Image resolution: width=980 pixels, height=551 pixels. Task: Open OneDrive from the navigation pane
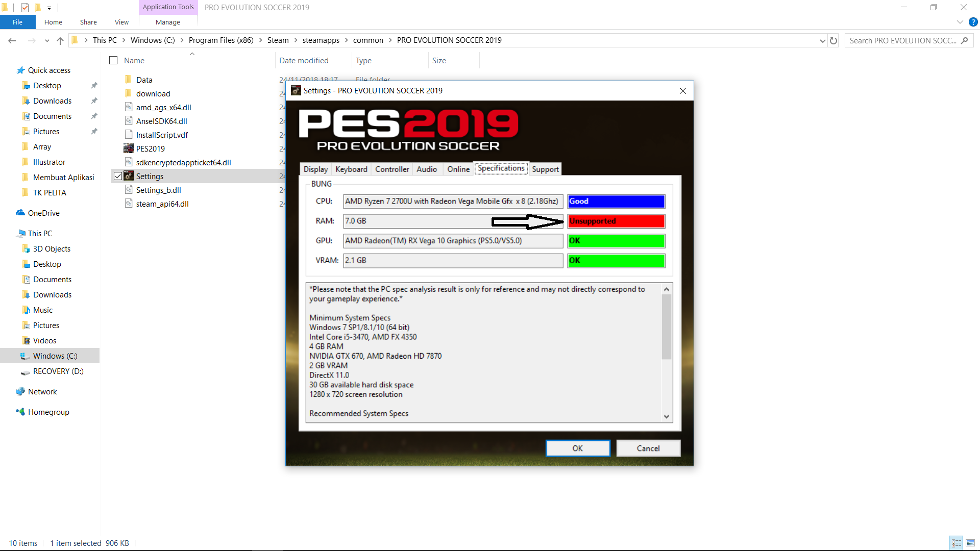pyautogui.click(x=43, y=213)
